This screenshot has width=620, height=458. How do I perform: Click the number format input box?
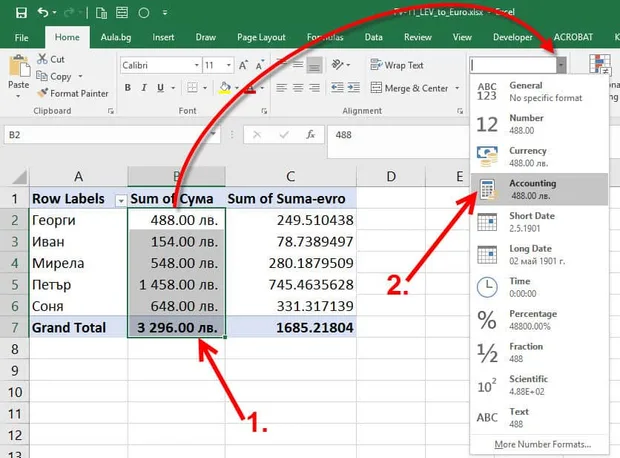point(513,65)
